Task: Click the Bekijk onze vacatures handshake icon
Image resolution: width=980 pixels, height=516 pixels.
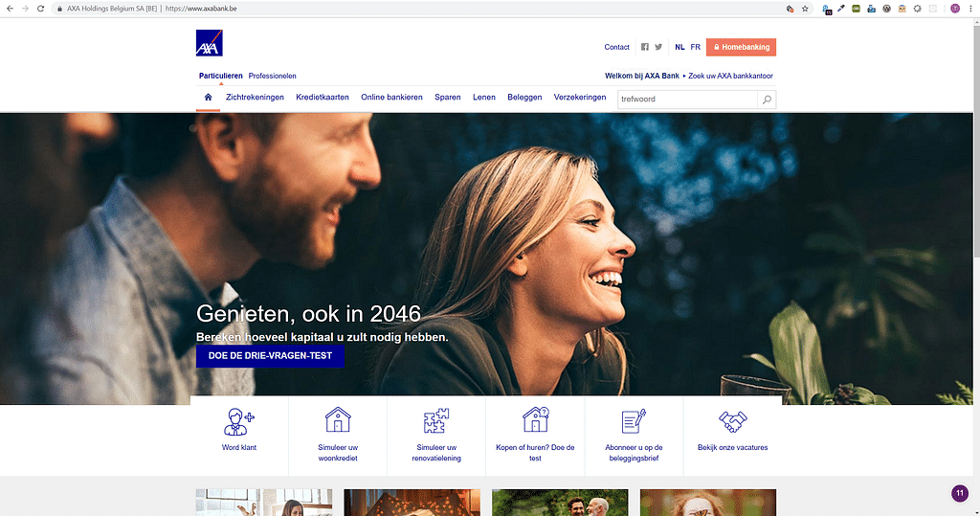Action: click(733, 421)
